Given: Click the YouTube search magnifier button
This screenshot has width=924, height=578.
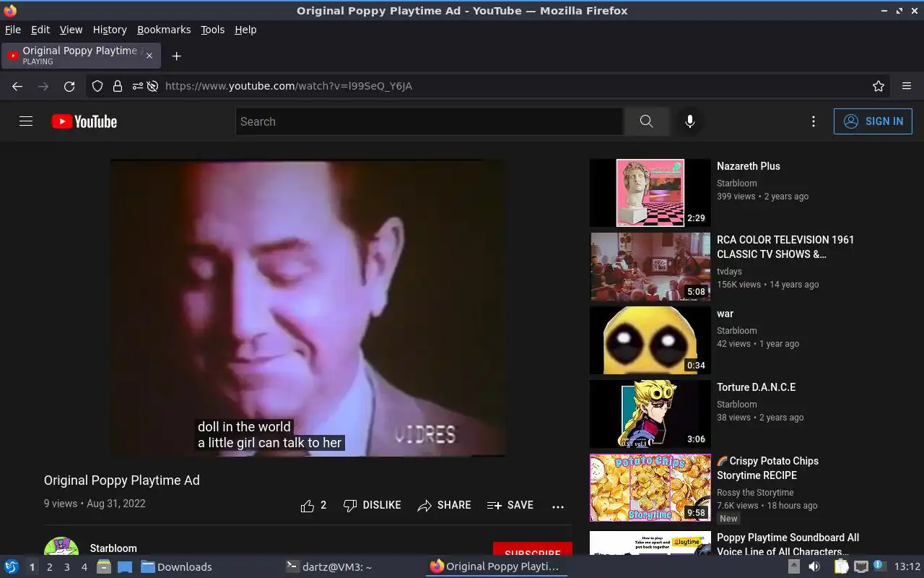Looking at the screenshot, I should point(646,121).
